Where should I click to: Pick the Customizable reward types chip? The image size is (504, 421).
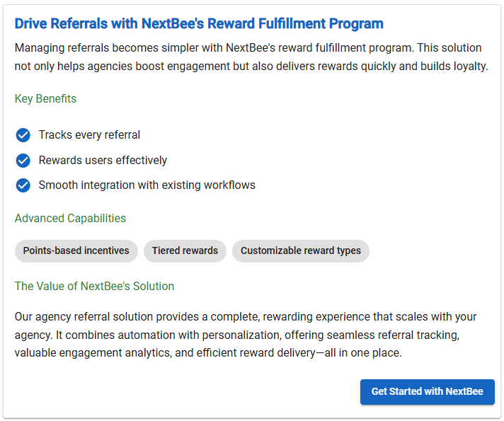pyautogui.click(x=301, y=250)
